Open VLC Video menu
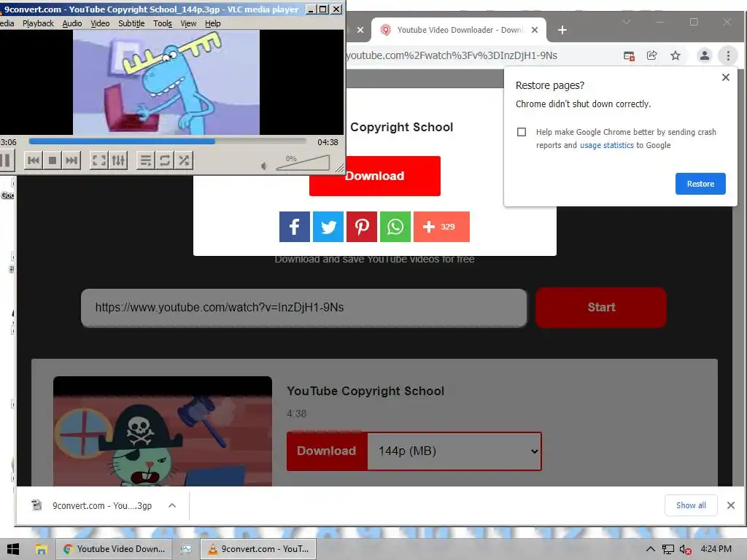 click(x=100, y=23)
